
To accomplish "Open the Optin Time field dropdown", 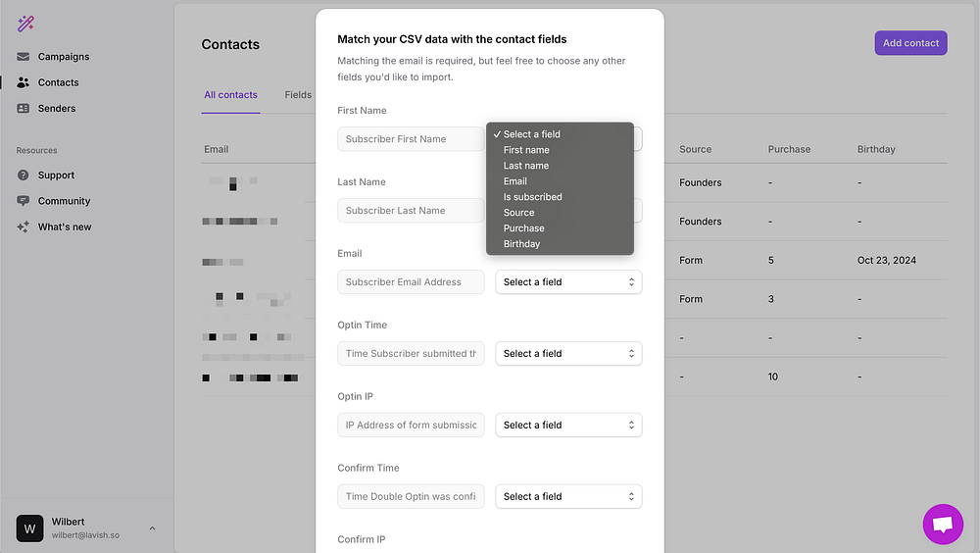I will click(x=568, y=354).
